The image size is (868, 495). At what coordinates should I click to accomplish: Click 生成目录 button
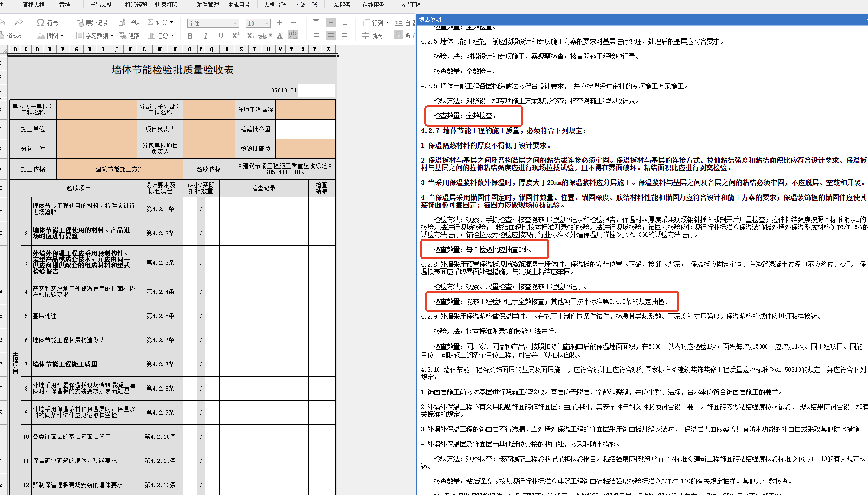click(239, 5)
